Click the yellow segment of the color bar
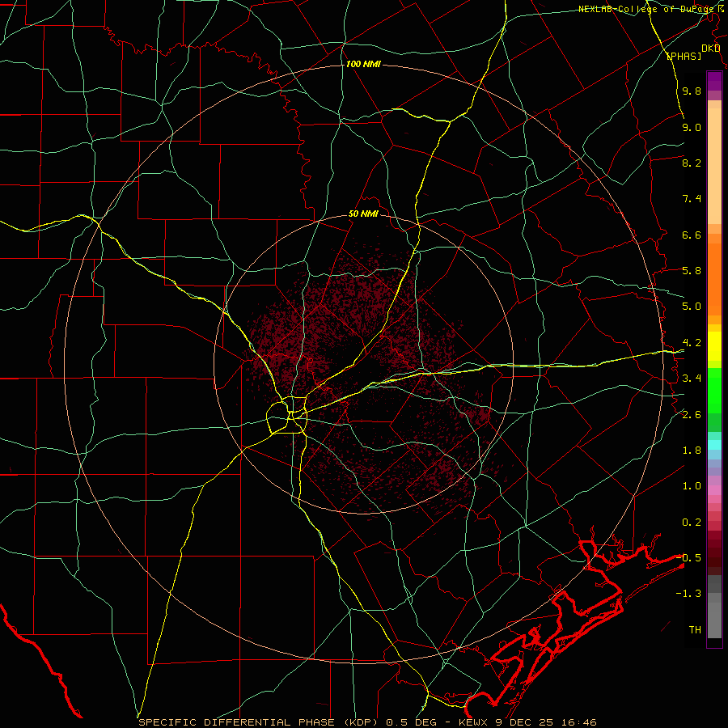 714,346
